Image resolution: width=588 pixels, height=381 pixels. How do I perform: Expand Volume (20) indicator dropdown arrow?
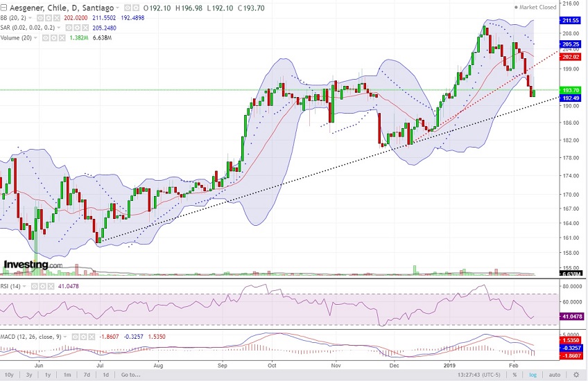[x=35, y=38]
